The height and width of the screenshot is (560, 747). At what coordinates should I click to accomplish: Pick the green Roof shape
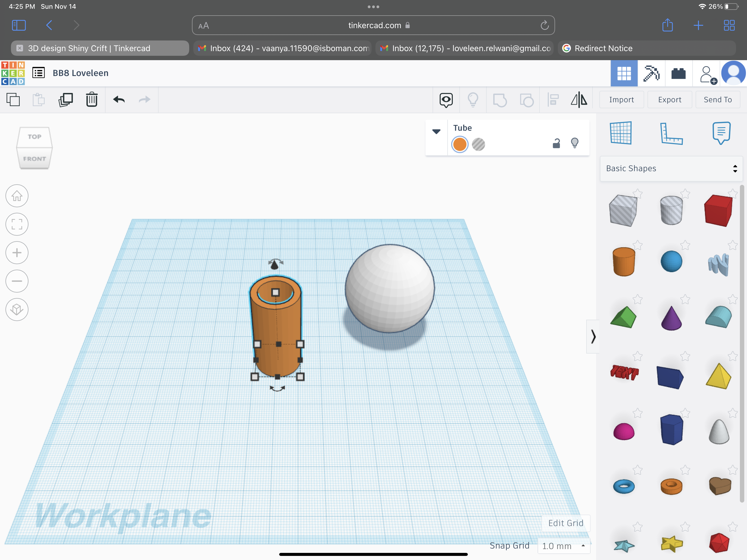coord(623,317)
